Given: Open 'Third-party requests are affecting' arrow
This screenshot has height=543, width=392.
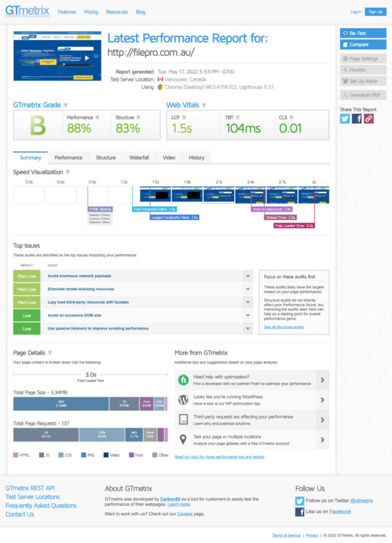Looking at the screenshot, I should coord(323,420).
